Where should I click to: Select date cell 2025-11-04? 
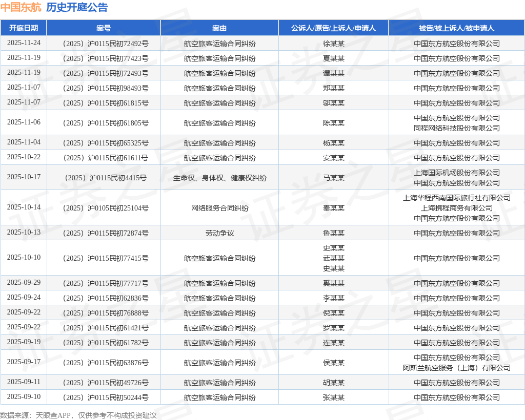coord(24,142)
